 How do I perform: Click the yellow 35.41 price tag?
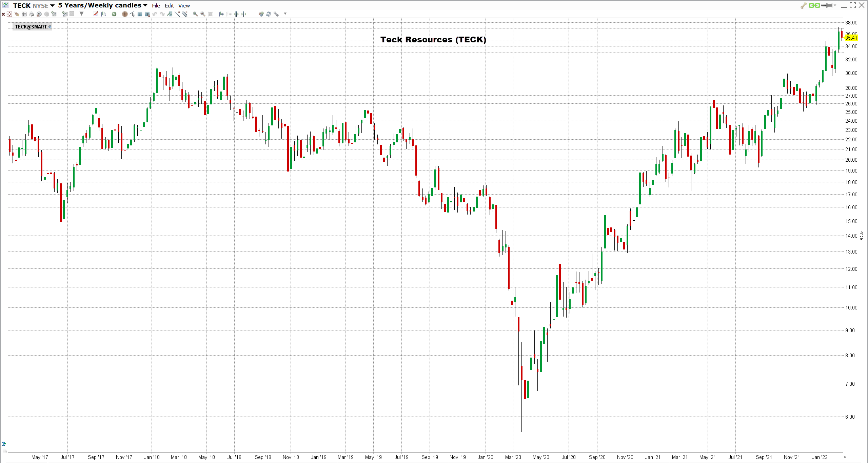[851, 38]
